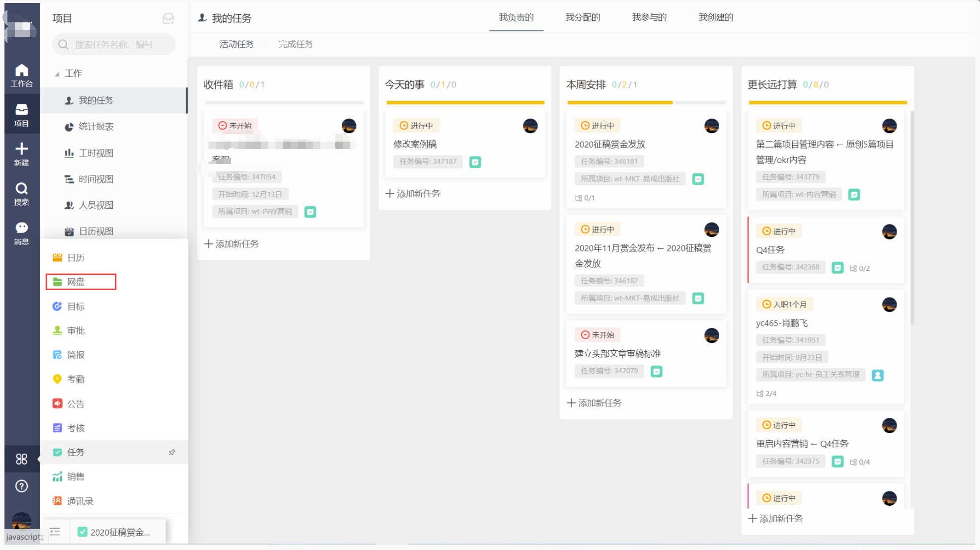Click the inbox icon beside 项目 header

pyautogui.click(x=168, y=19)
